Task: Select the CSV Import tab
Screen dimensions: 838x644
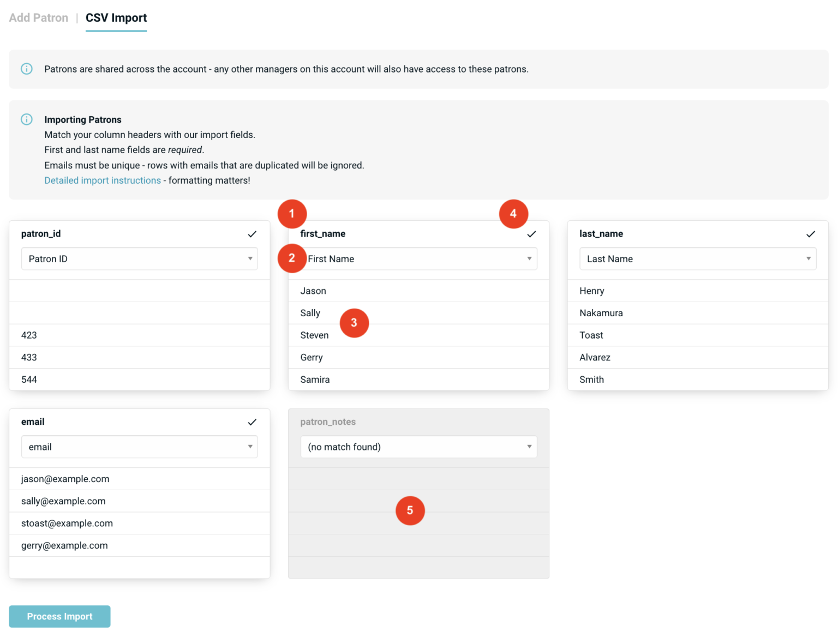Action: click(x=116, y=17)
